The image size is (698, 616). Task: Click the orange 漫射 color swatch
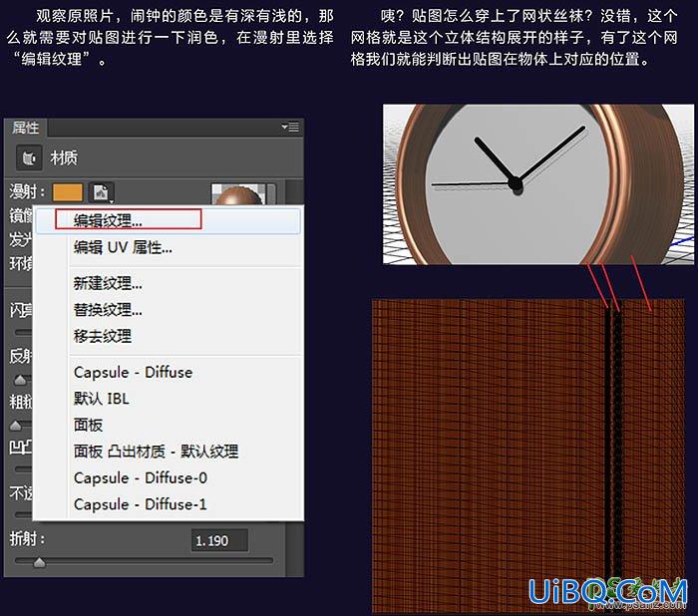68,192
